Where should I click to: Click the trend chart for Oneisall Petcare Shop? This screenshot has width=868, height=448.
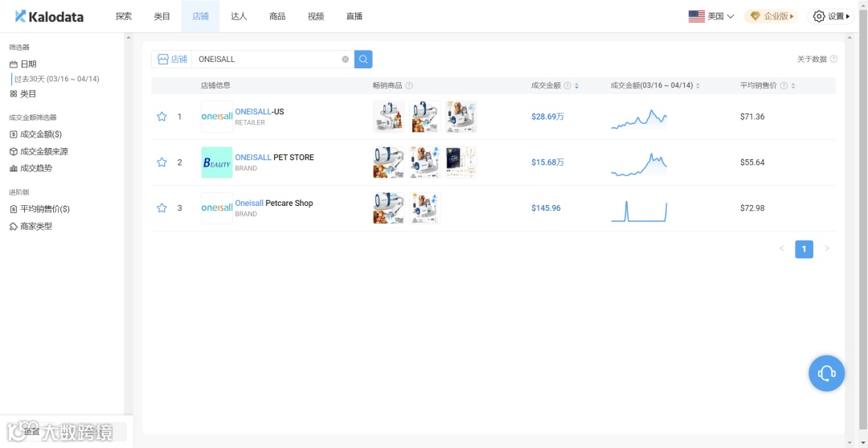pos(640,211)
